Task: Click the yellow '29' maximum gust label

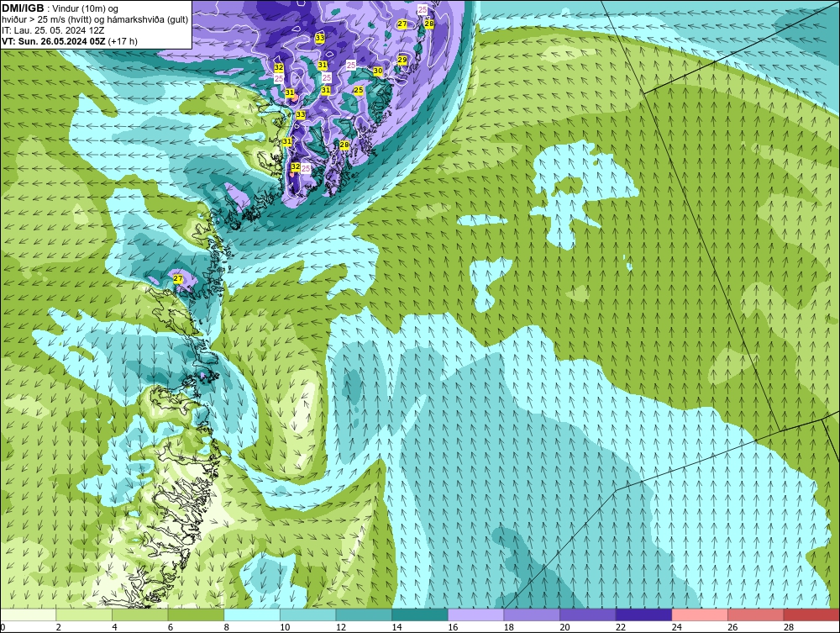Action: click(402, 60)
